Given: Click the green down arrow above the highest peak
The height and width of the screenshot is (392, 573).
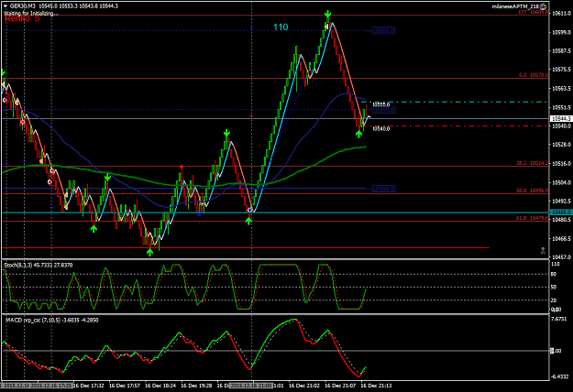Looking at the screenshot, I should point(328,16).
